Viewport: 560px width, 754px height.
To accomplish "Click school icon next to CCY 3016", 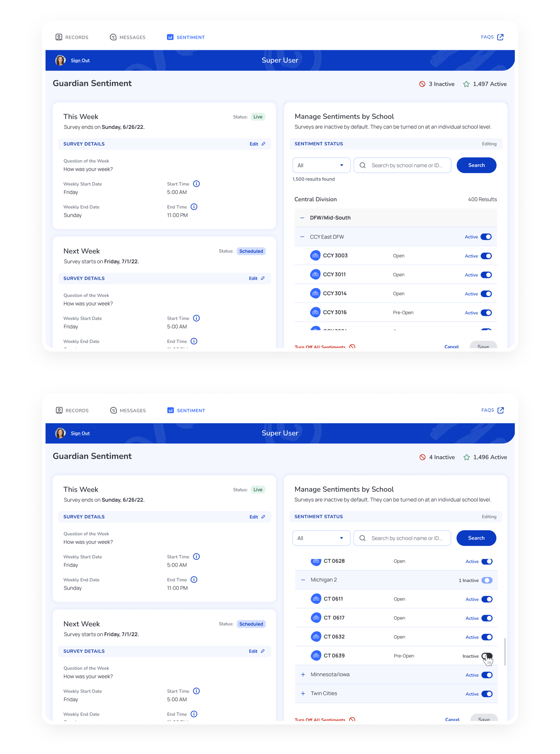I will coord(315,312).
